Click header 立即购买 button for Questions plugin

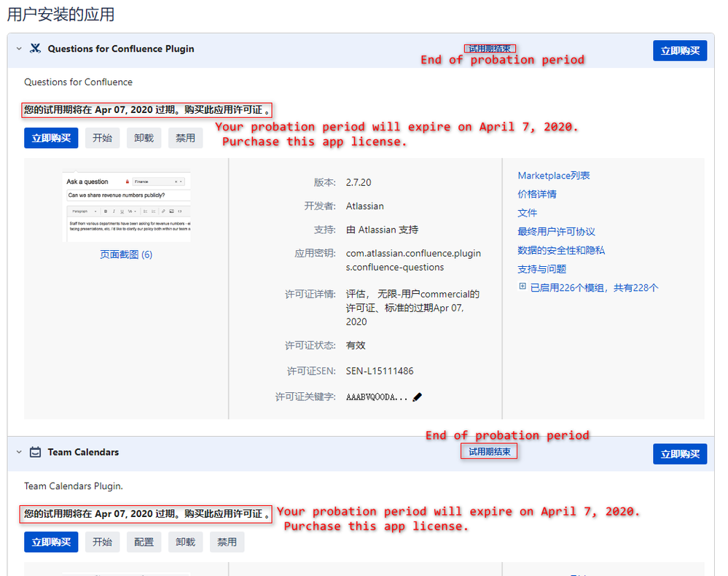[x=680, y=50]
